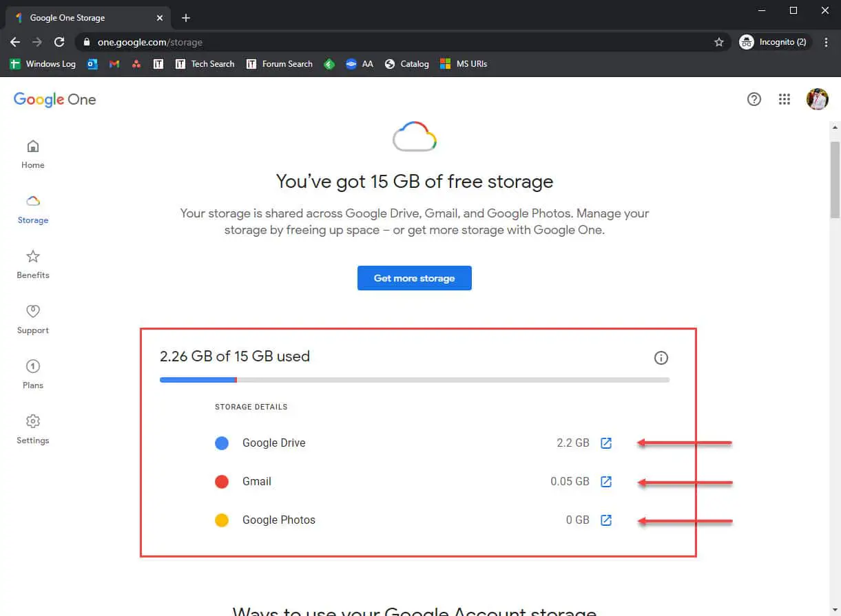
Task: Click the storage info icon
Action: (x=661, y=357)
